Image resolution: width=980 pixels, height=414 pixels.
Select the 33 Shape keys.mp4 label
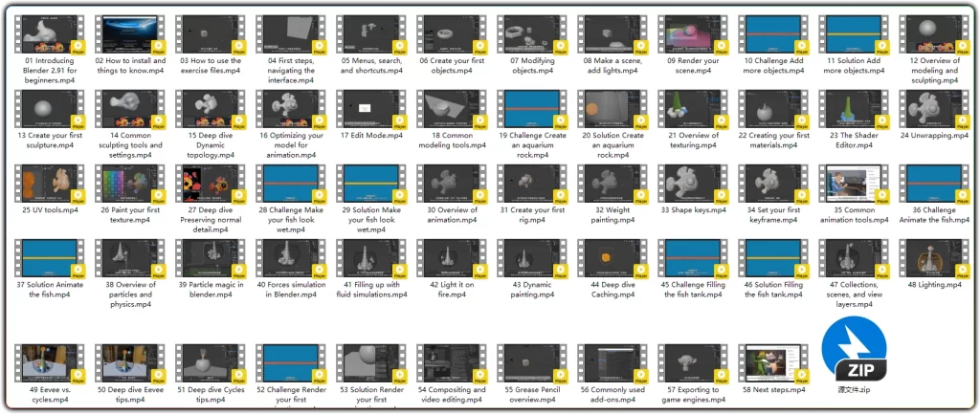[693, 209]
